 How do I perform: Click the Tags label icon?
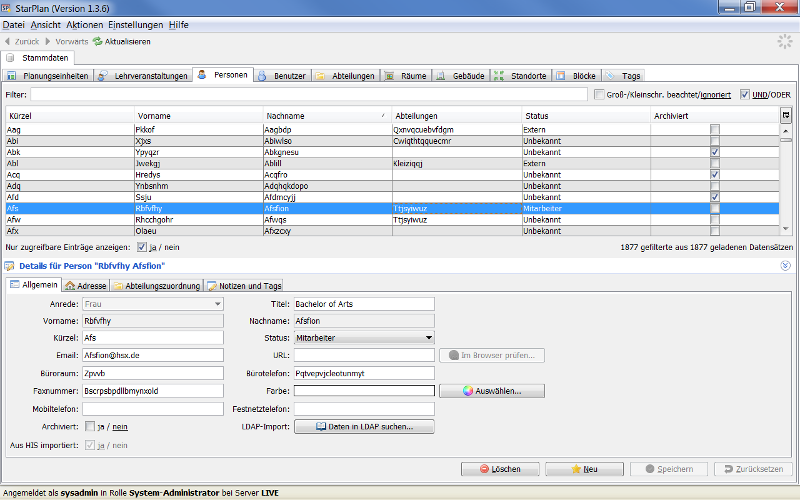[610, 76]
